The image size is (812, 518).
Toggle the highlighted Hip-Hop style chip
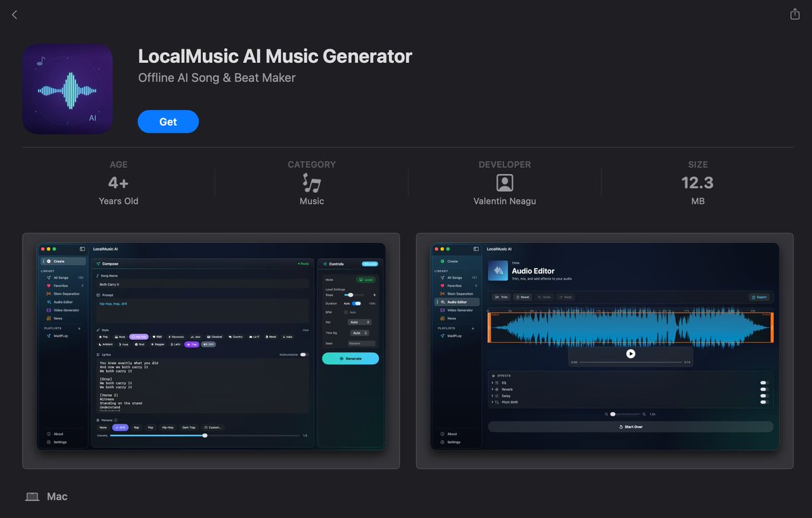pyautogui.click(x=139, y=337)
